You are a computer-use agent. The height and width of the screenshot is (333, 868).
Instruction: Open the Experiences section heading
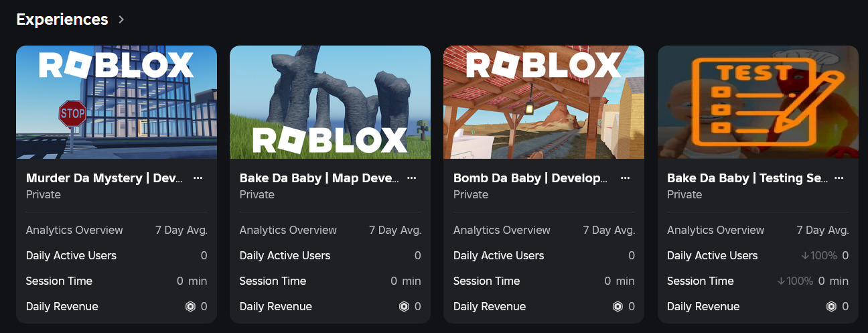[62, 19]
